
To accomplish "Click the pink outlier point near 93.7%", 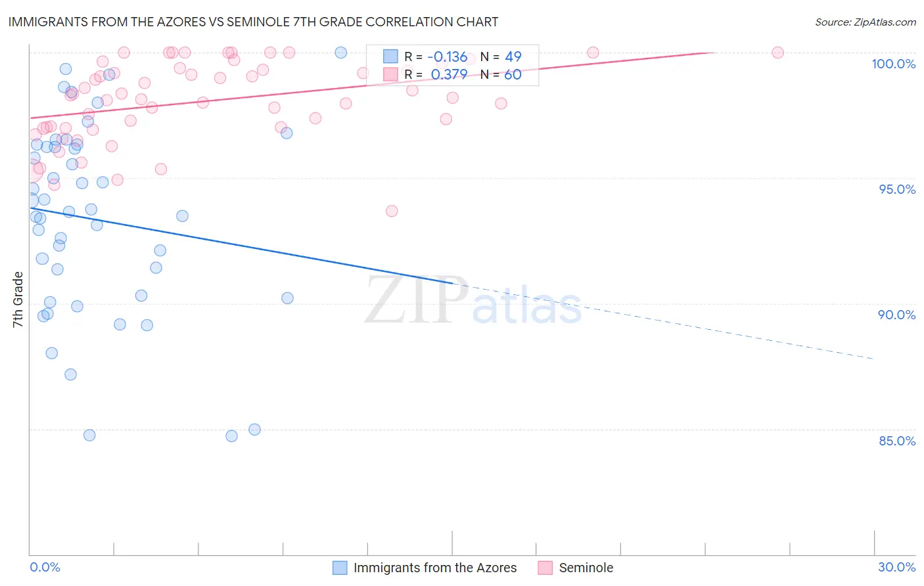I will point(392,211).
